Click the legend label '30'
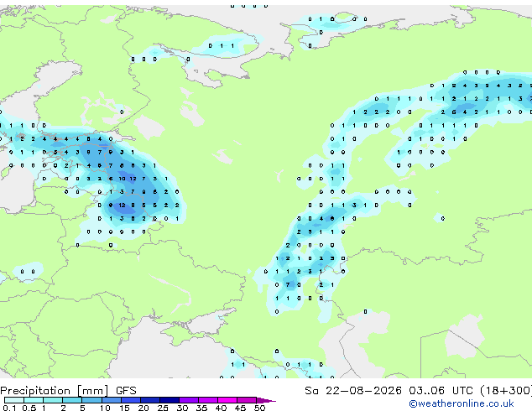Screen dimensions: 532x411 click(x=182, y=408)
